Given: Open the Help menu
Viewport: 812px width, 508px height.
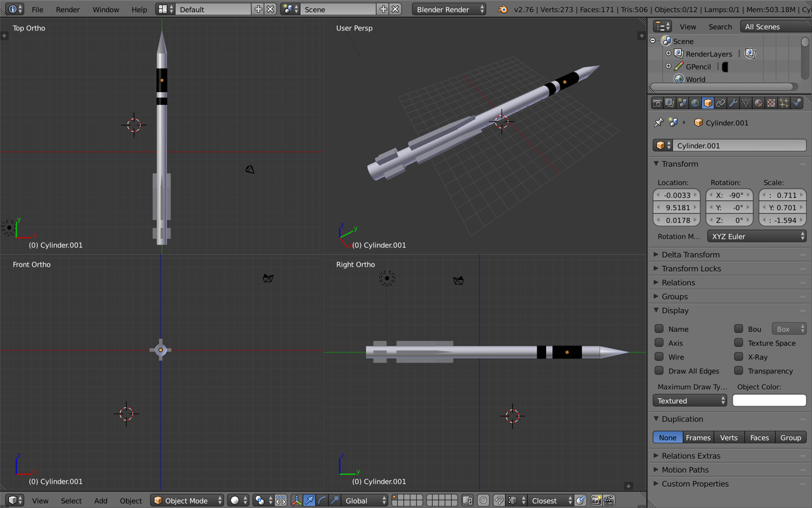Looking at the screenshot, I should pos(140,10).
